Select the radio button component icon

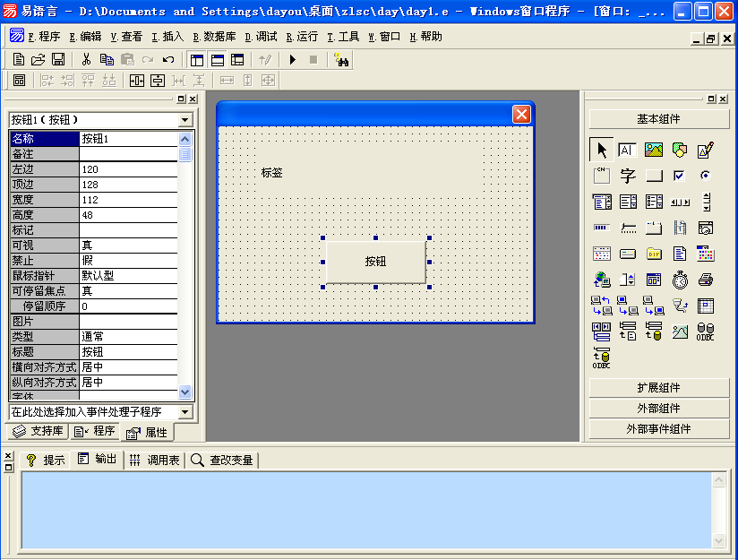705,176
